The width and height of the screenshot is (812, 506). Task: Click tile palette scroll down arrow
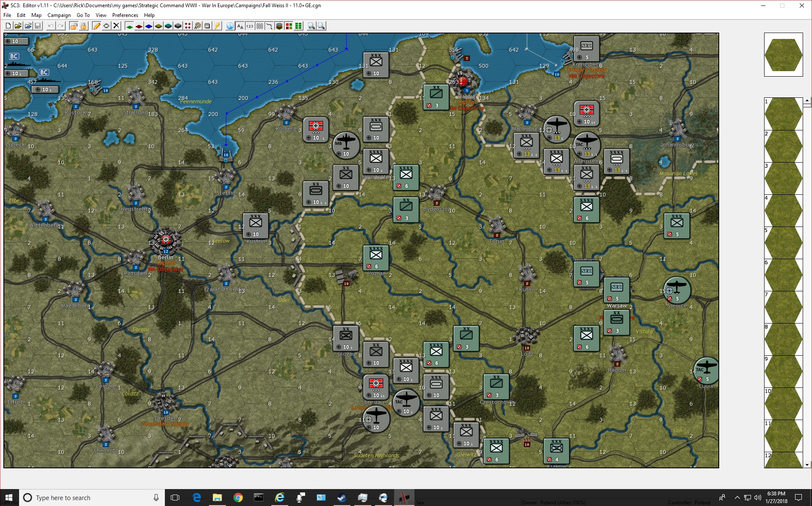click(807, 465)
